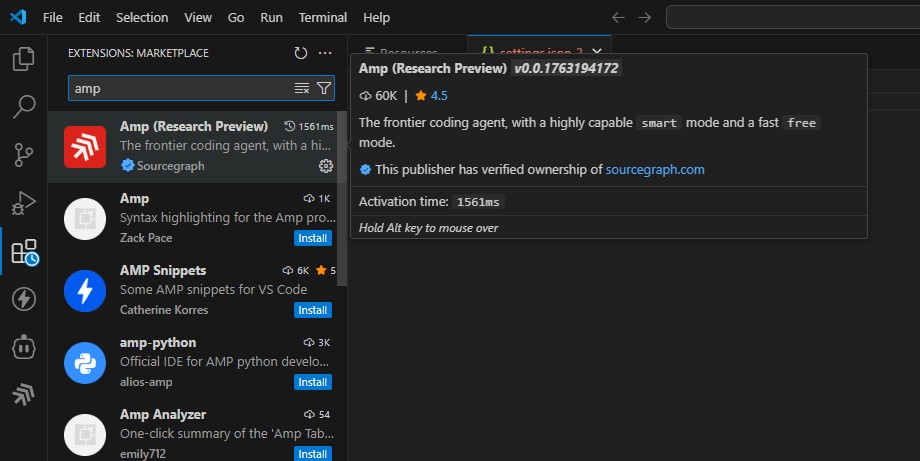Click the Zack Pace Amp placeholder icon

(85, 219)
